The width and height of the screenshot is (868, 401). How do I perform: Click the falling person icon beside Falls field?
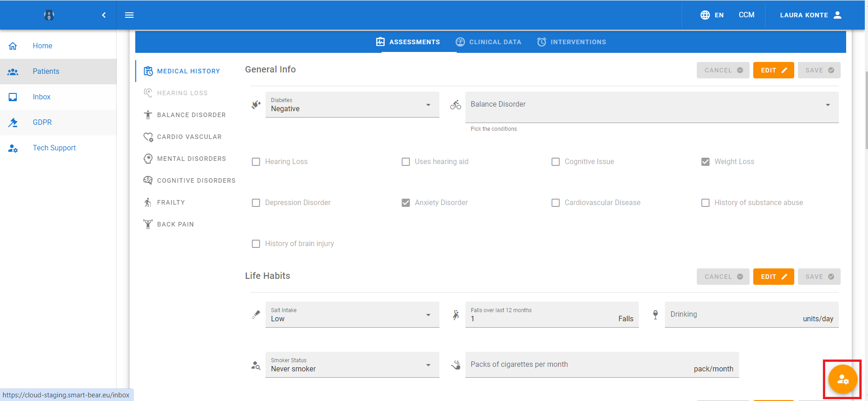point(456,314)
